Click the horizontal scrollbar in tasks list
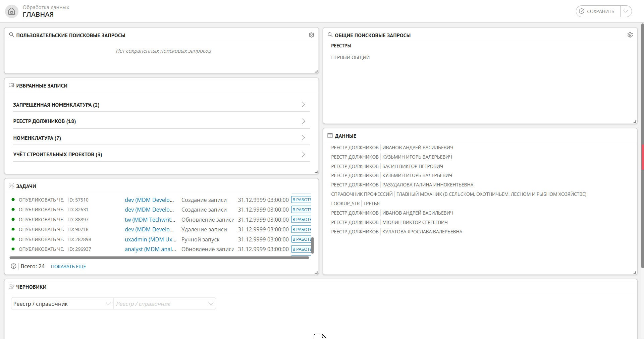 pos(159,258)
